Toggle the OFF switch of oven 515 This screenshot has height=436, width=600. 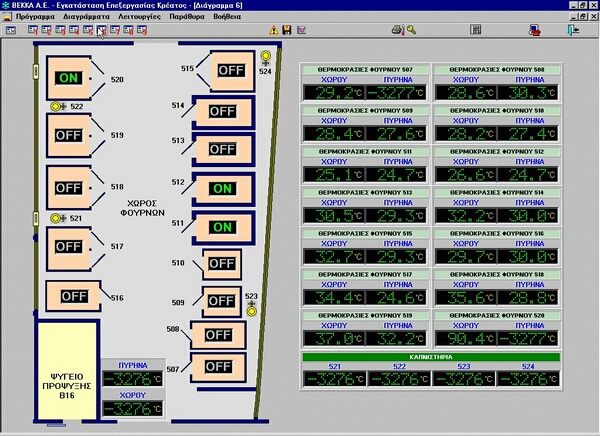pyautogui.click(x=231, y=70)
